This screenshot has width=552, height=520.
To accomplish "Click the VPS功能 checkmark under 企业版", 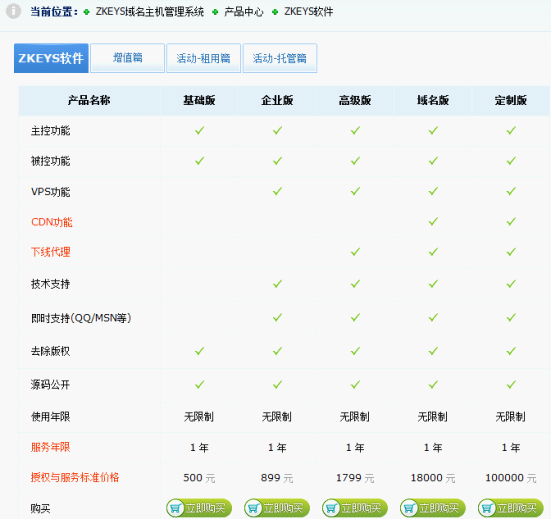I will (277, 191).
